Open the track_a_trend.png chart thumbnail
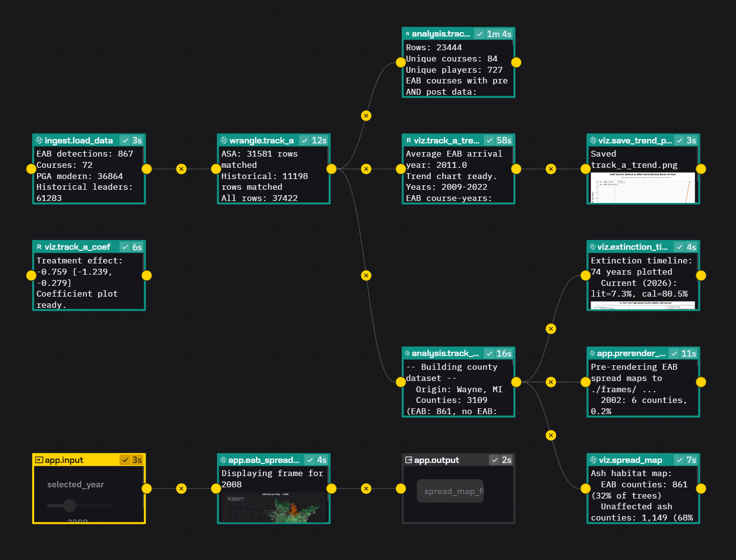736x560 pixels. [x=643, y=187]
